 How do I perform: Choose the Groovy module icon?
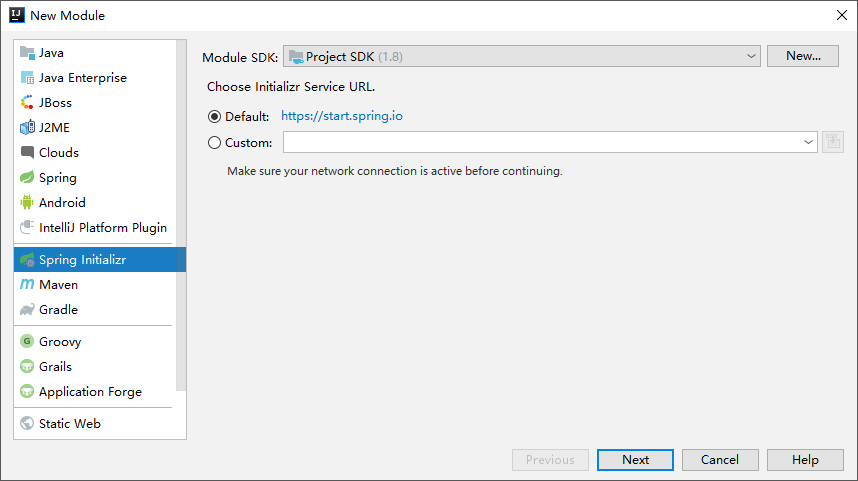point(27,341)
